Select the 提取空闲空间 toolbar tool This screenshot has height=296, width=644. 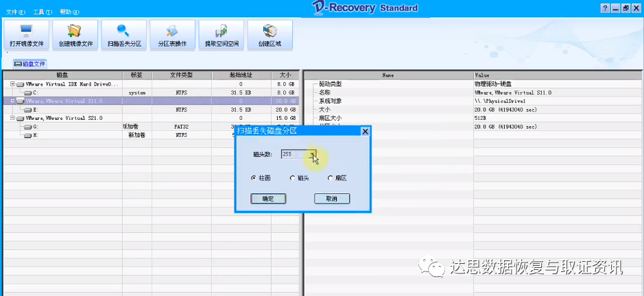tap(222, 36)
